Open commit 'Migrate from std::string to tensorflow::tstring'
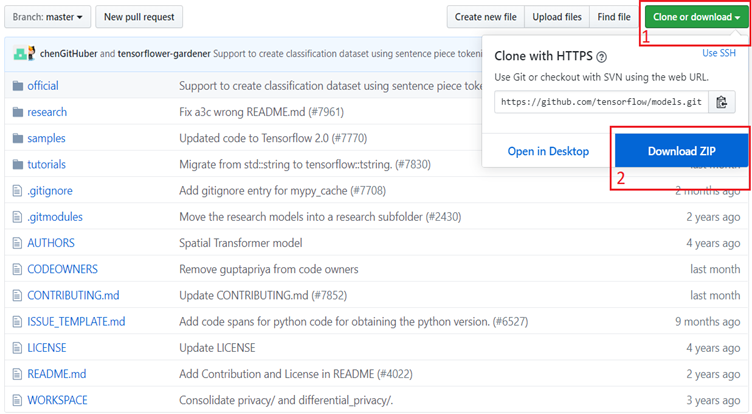752x414 pixels. 305,165
